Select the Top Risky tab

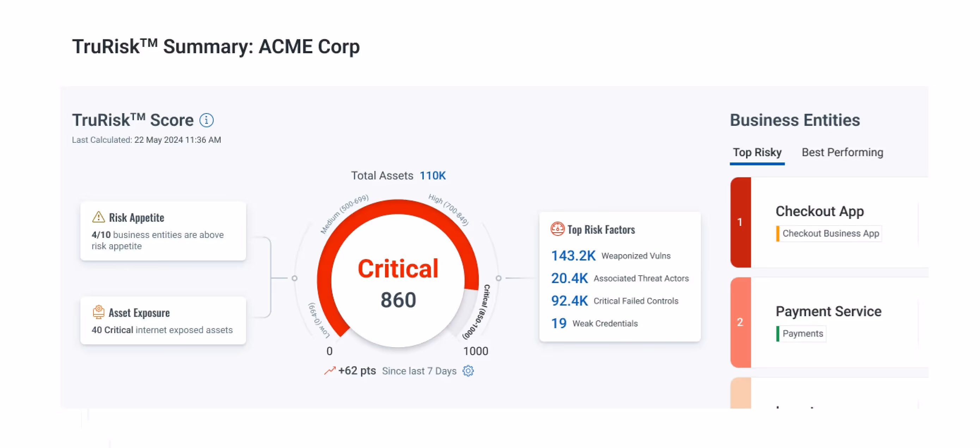[757, 152]
